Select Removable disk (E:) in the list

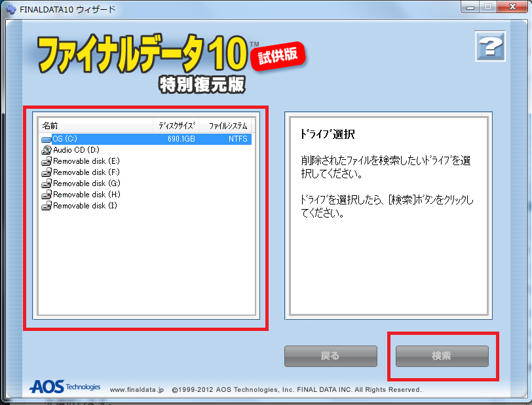pos(86,161)
